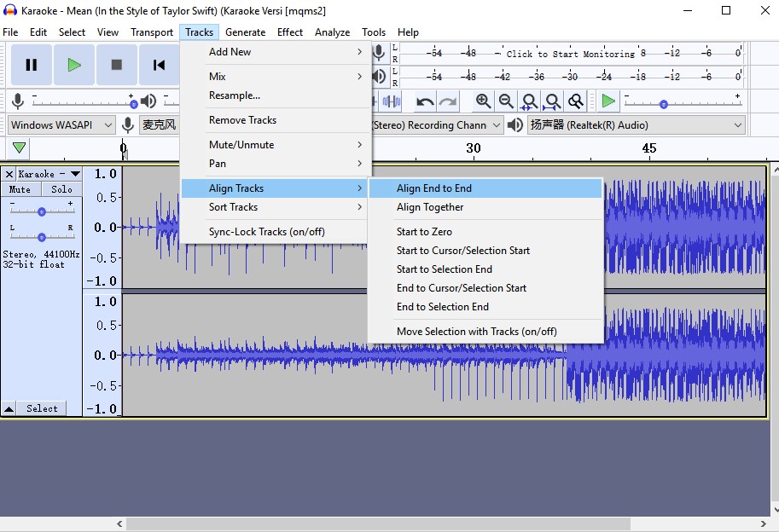The image size is (779, 532).
Task: Choose Remove Tracks from menu
Action: coord(274,120)
